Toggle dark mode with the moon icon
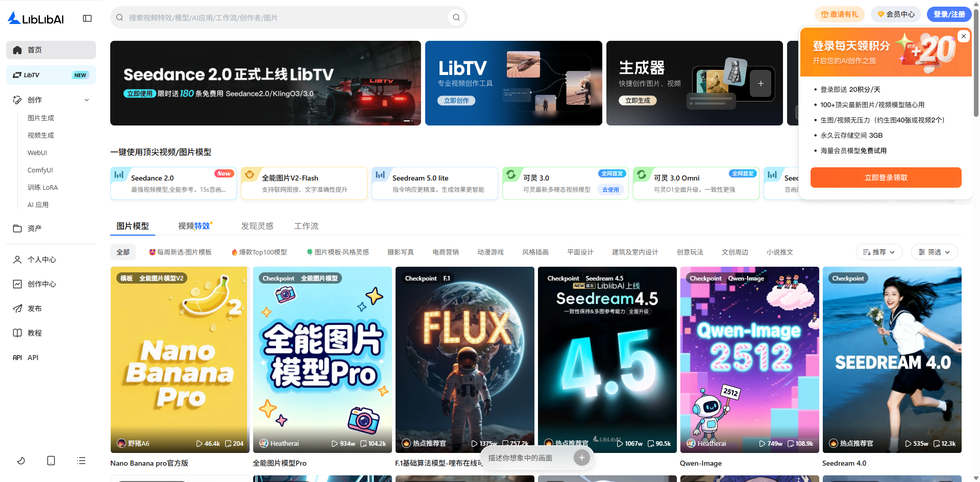 21,461
